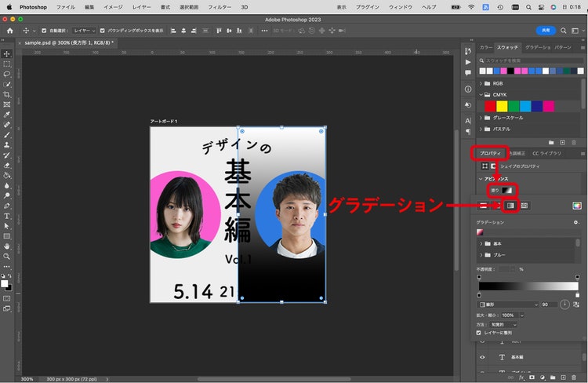Screen dimensions: 588x383
Task: Select the Frame tool
Action: click(x=7, y=104)
